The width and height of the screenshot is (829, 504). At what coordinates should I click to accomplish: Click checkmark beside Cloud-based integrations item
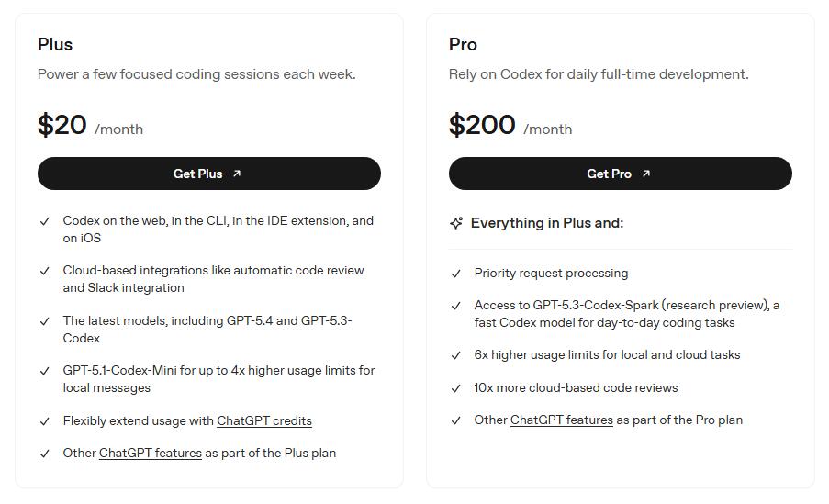point(44,272)
